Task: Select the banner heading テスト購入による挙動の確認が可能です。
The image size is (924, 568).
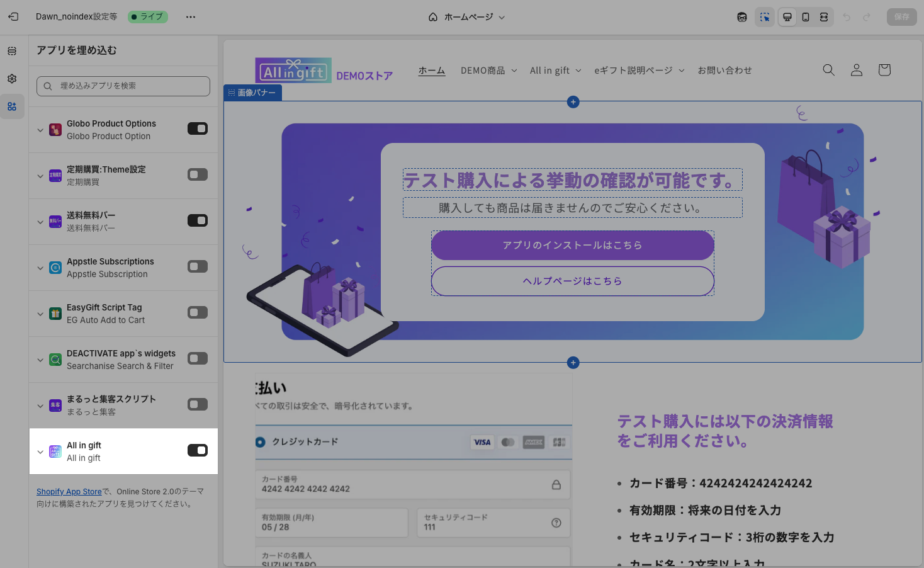Action: click(x=573, y=180)
